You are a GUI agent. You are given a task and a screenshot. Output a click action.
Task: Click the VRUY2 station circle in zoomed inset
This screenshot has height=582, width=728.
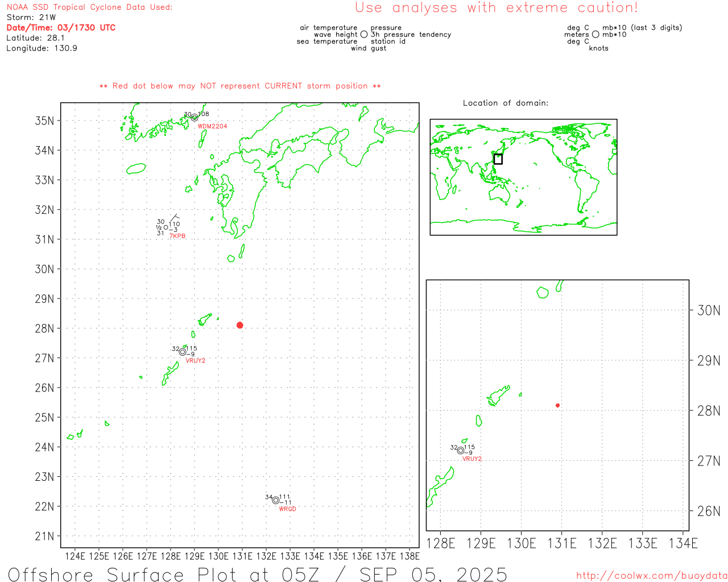(461, 450)
